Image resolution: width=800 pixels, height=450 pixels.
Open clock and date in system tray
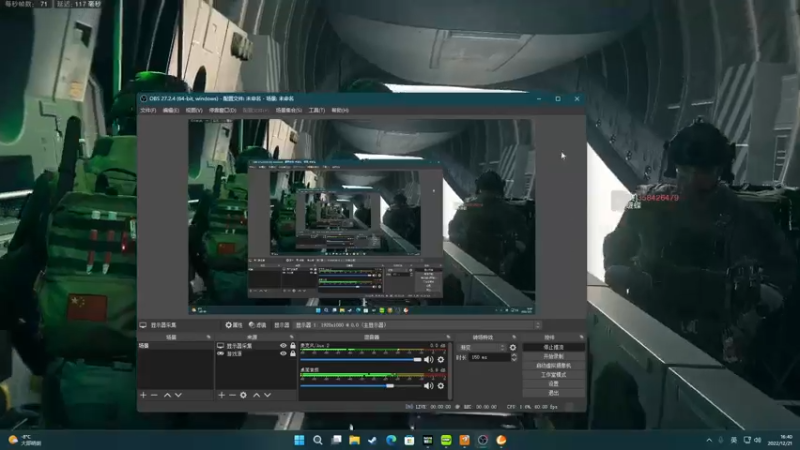(x=780, y=440)
